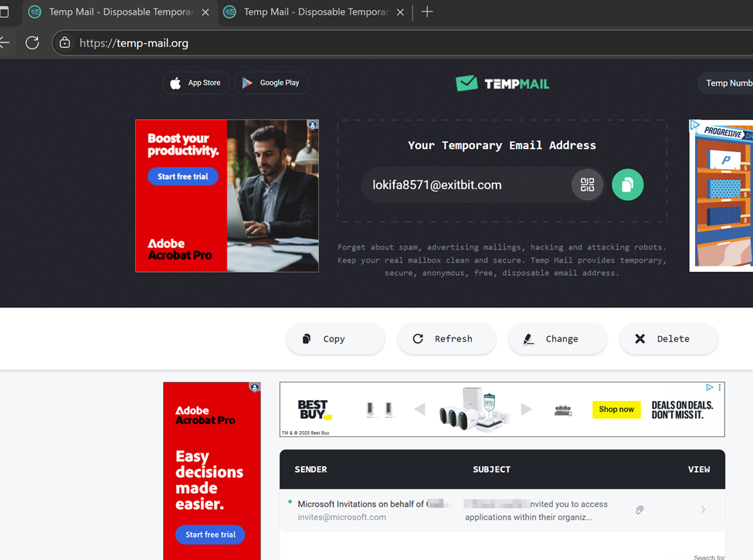The width and height of the screenshot is (753, 560).
Task: Show the QR code for the temporary email
Action: pos(587,185)
